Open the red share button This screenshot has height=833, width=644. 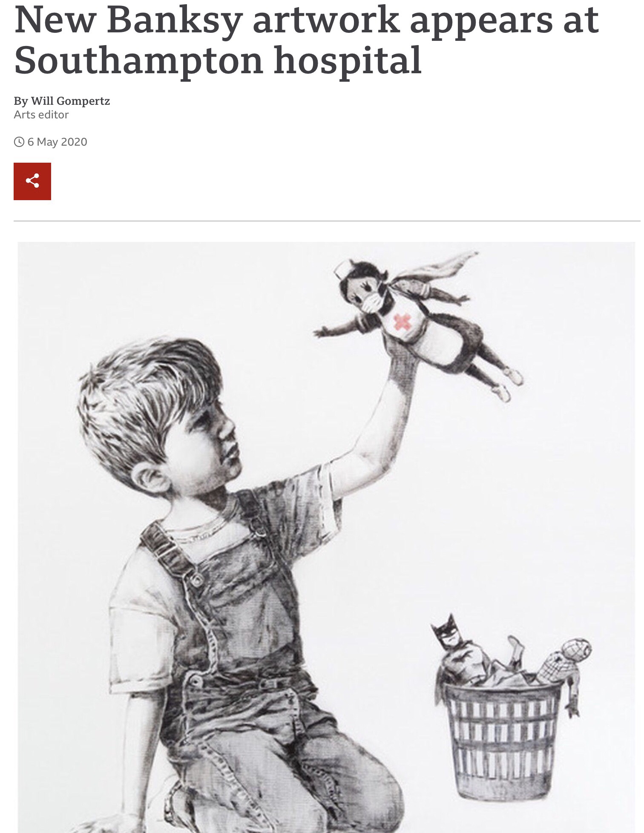32,181
